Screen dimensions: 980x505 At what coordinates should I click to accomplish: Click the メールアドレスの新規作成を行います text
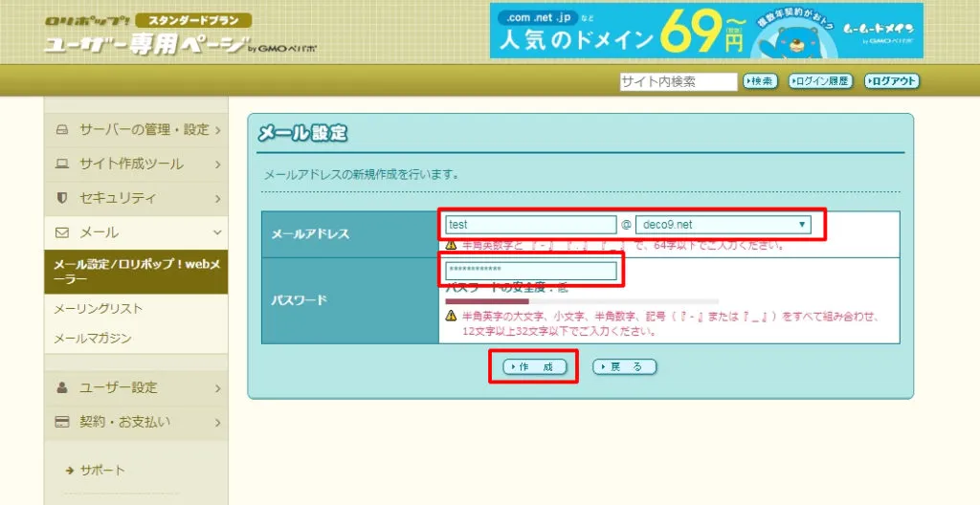361,174
